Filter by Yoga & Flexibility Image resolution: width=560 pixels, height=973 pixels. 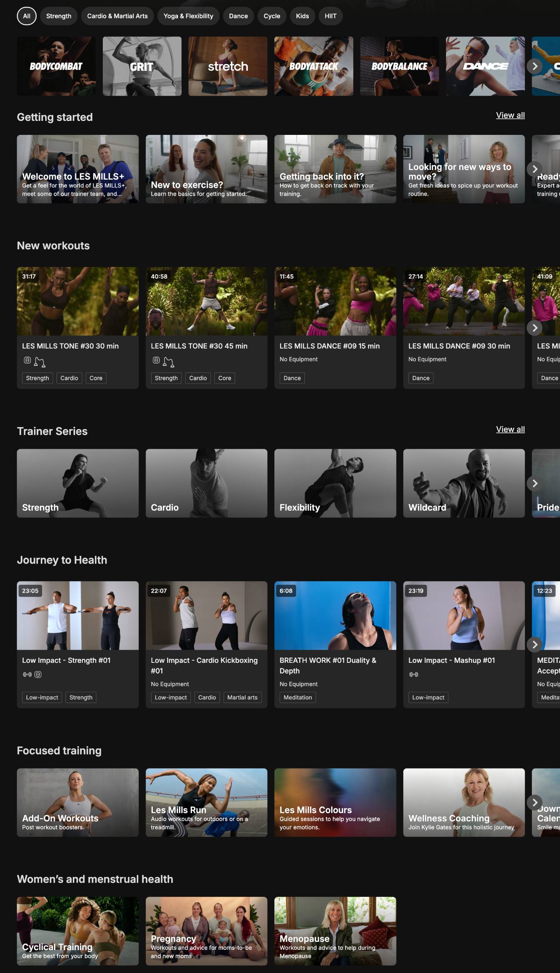pyautogui.click(x=188, y=16)
